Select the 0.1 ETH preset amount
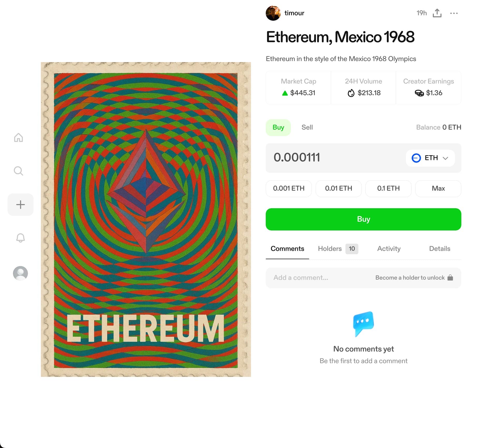 (x=388, y=188)
